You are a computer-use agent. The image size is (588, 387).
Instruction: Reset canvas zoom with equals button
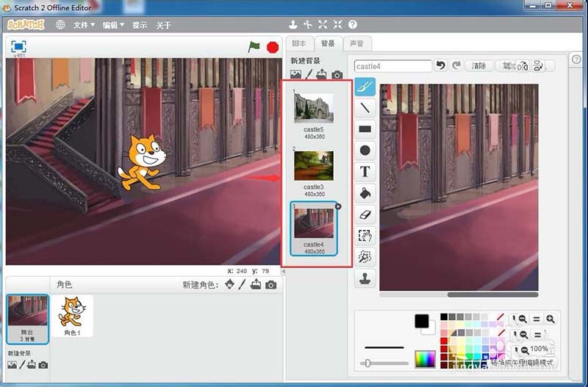coord(537,319)
